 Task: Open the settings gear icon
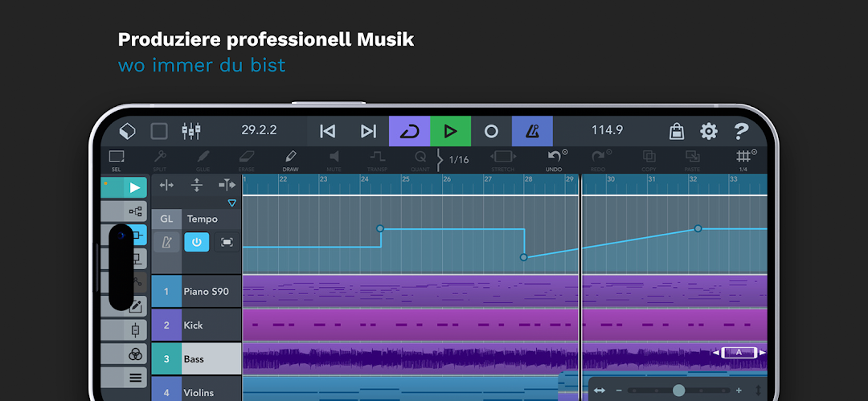(x=709, y=131)
